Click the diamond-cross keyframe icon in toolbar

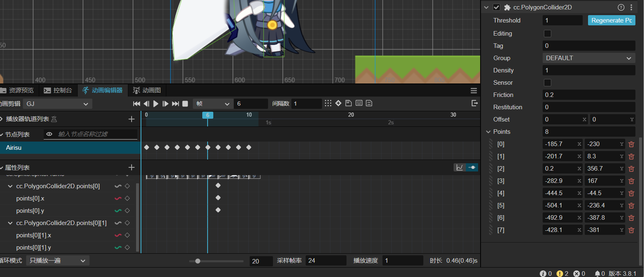pos(338,103)
